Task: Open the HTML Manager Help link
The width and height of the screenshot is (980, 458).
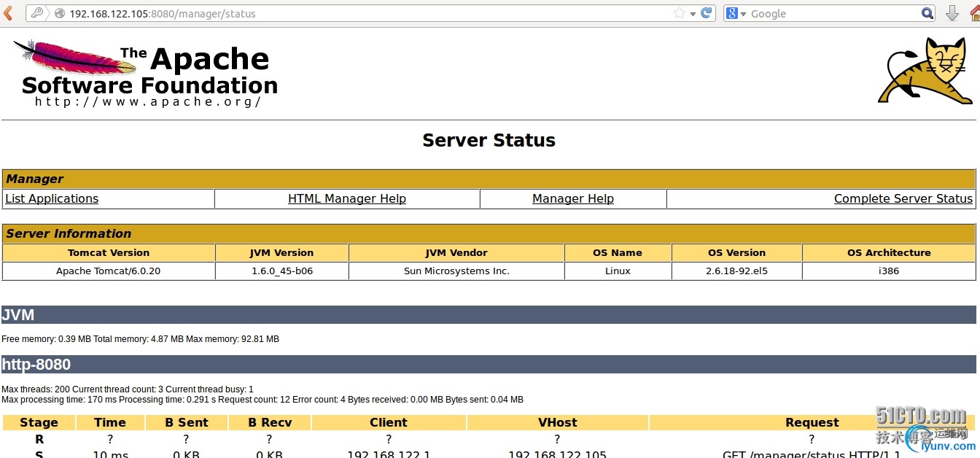Action: pyautogui.click(x=347, y=198)
